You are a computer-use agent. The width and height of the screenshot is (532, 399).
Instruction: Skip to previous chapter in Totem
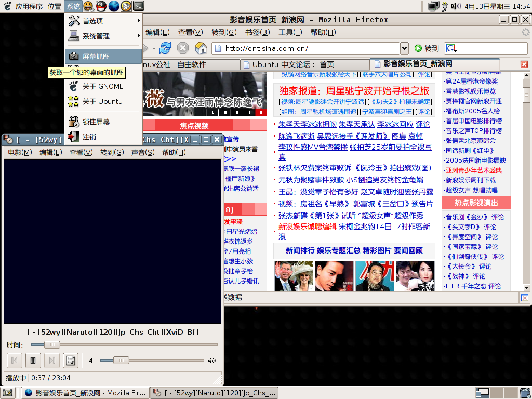pos(14,361)
